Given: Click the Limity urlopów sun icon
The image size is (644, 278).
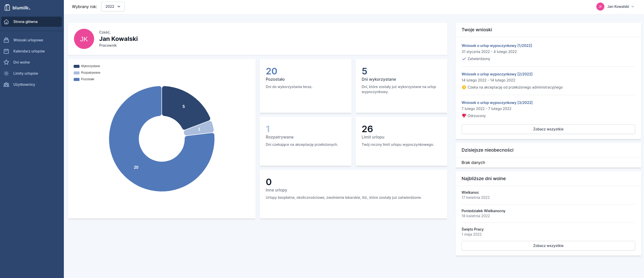Looking at the screenshot, I should [6, 73].
